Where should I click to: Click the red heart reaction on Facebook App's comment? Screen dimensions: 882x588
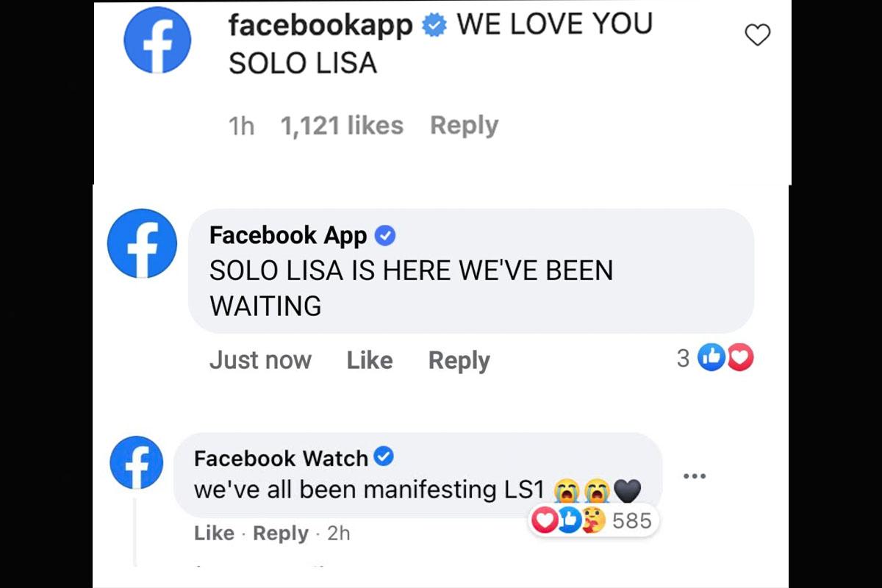pos(740,358)
